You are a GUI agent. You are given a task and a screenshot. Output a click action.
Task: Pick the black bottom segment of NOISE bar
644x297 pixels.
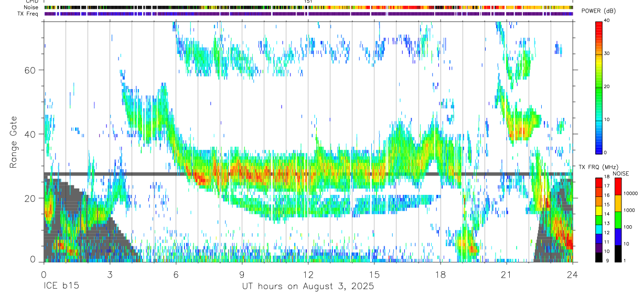coord(618,254)
